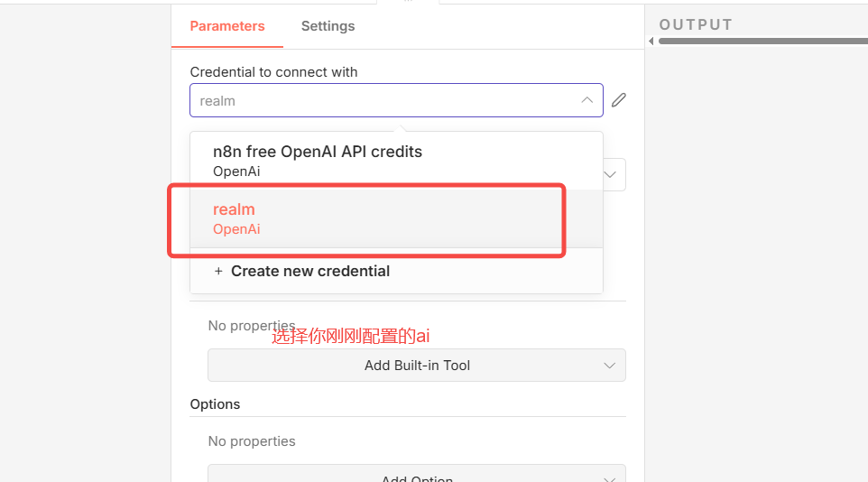The height and width of the screenshot is (482, 868).
Task: Click the chevron on Add Built-in Tool
Action: pos(610,366)
